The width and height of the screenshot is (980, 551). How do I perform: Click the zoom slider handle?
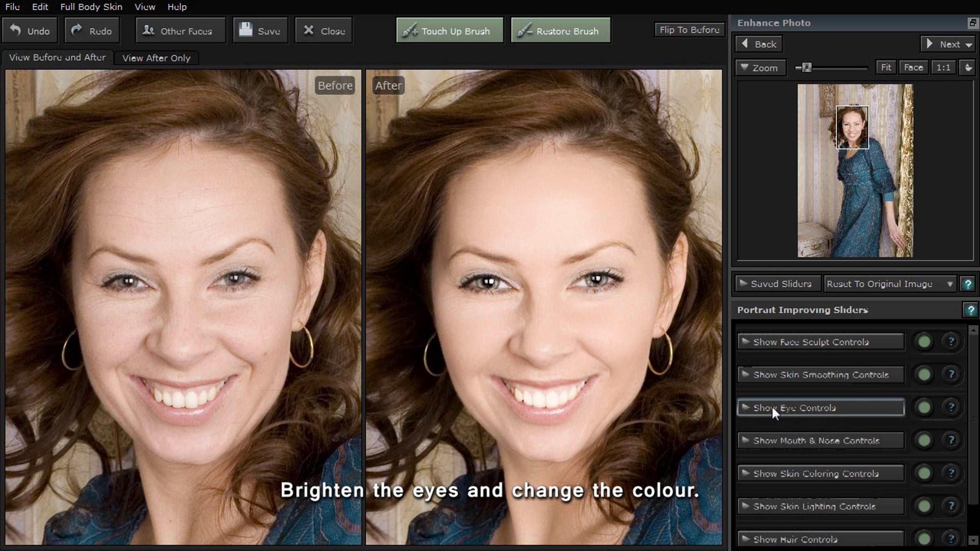click(x=806, y=68)
